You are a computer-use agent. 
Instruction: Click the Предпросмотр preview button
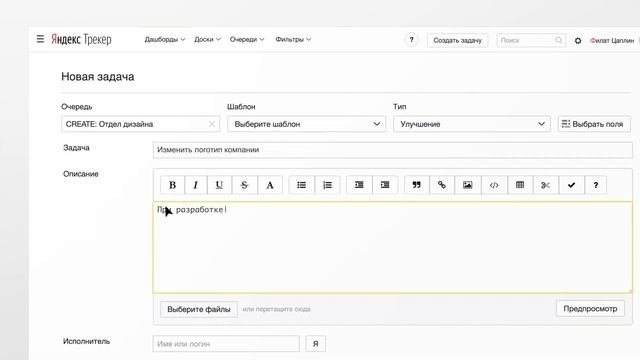[590, 309]
